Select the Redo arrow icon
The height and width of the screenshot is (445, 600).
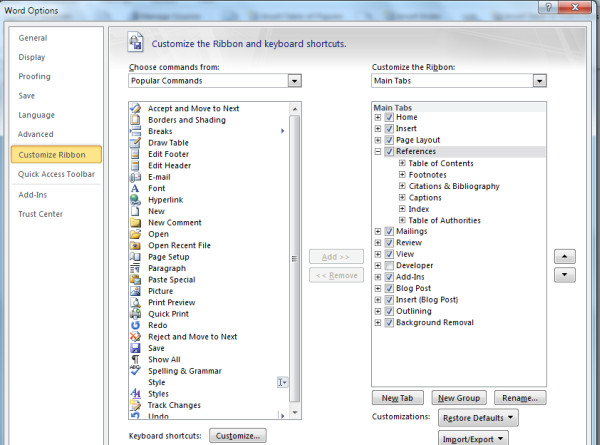[135, 325]
